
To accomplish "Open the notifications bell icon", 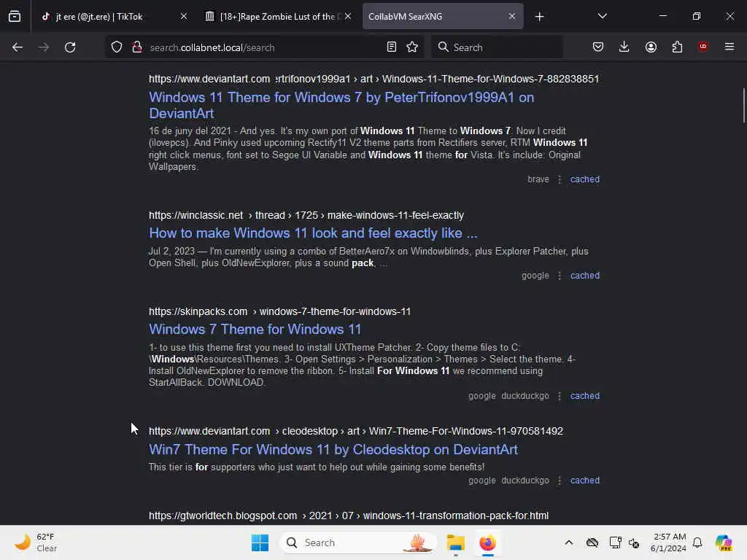I will click(697, 542).
